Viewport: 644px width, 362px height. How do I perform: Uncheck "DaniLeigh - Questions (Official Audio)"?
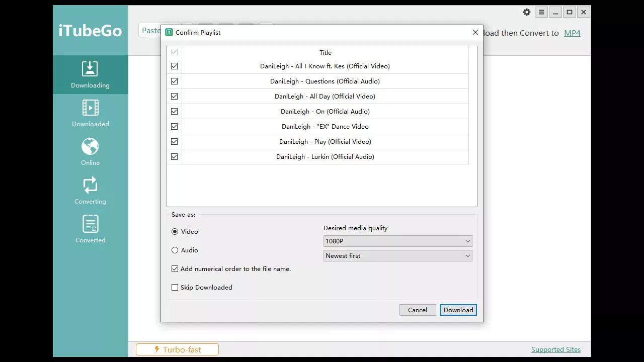coord(175,81)
